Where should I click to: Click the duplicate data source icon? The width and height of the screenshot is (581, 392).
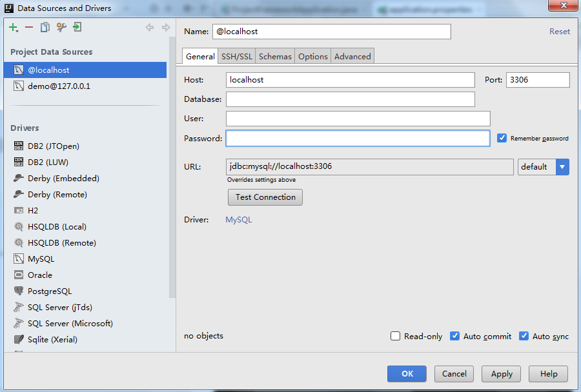[x=46, y=28]
